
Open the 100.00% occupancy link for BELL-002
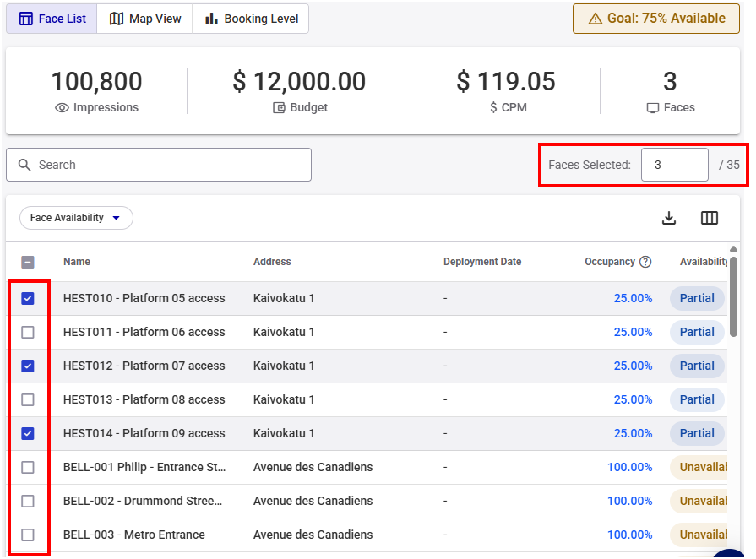629,501
